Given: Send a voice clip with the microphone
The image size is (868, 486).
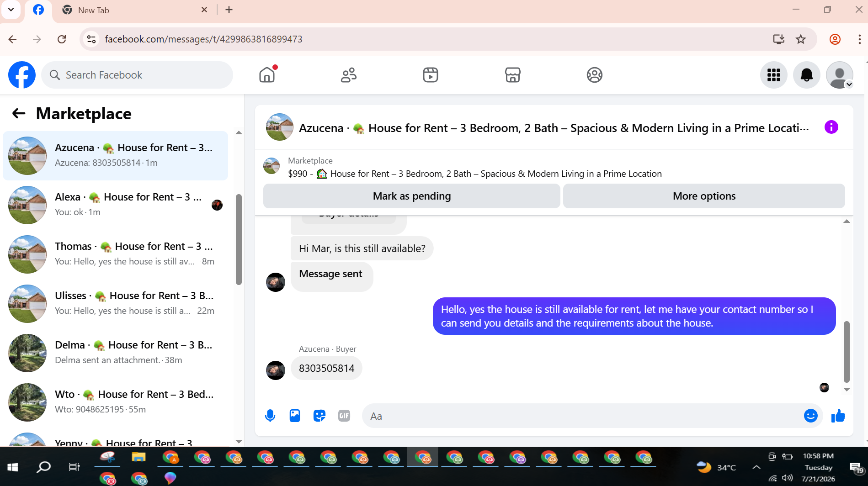Looking at the screenshot, I should point(270,416).
